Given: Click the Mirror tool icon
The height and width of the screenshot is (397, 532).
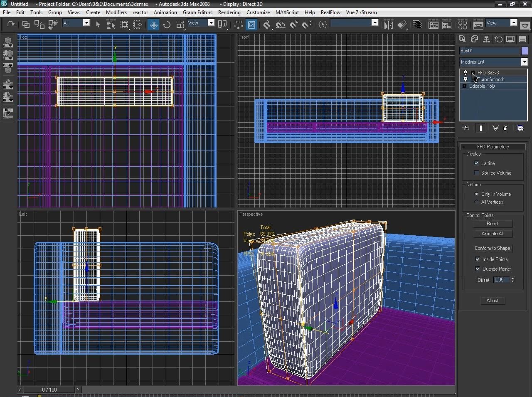Looking at the screenshot, I should [x=388, y=25].
